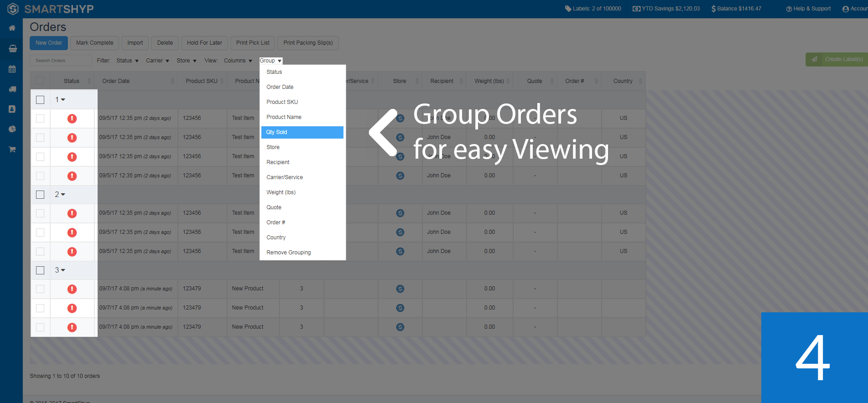The height and width of the screenshot is (403, 868).
Task: Toggle the select-all checkbox in table header
Action: (40, 81)
